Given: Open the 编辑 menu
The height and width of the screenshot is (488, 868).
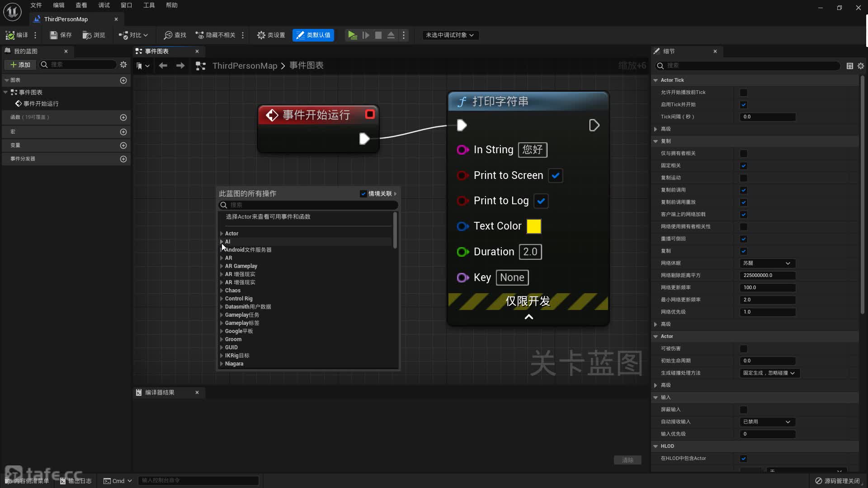Looking at the screenshot, I should (x=59, y=5).
